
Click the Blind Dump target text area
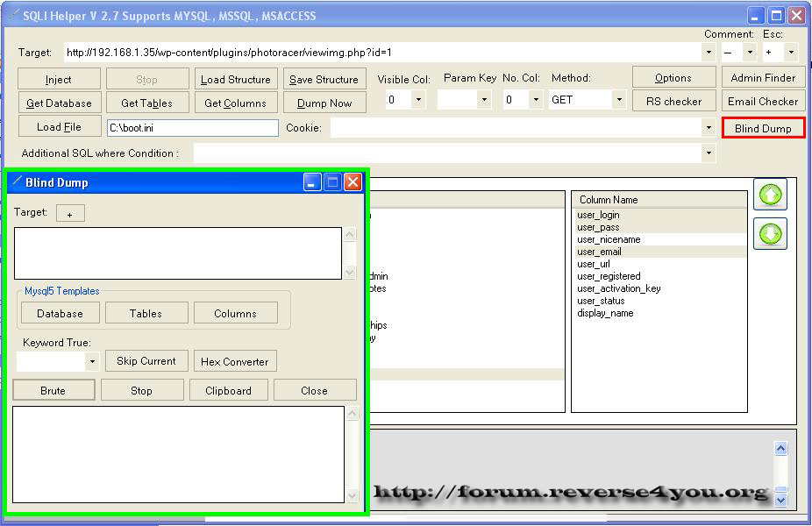point(178,253)
